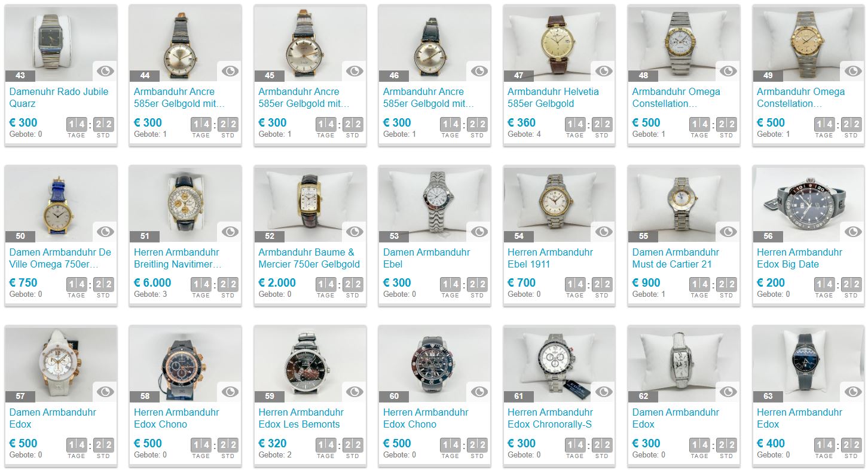The image size is (868, 470).
Task: Open Herren Armbanduhr Breitling Navitimer listing
Action: point(178,258)
